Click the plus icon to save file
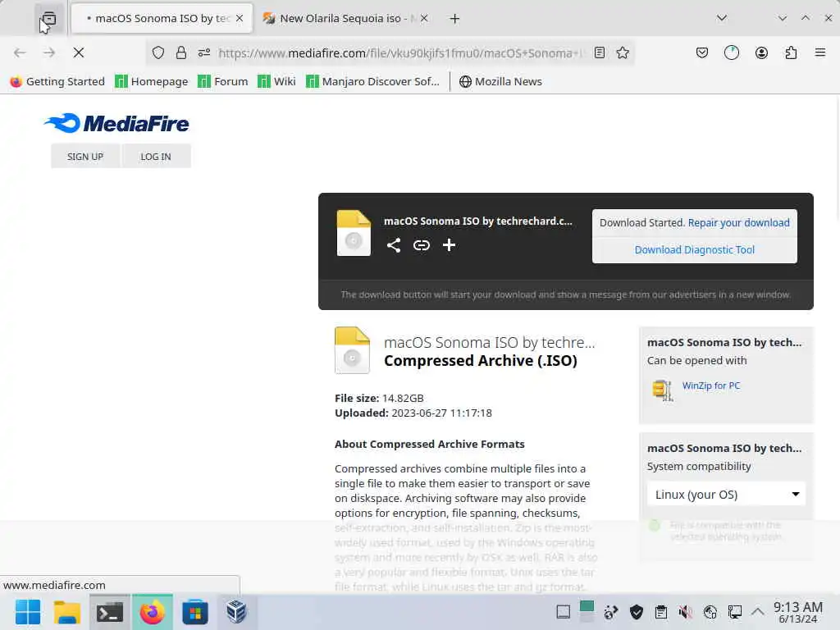This screenshot has height=630, width=840. tap(449, 245)
